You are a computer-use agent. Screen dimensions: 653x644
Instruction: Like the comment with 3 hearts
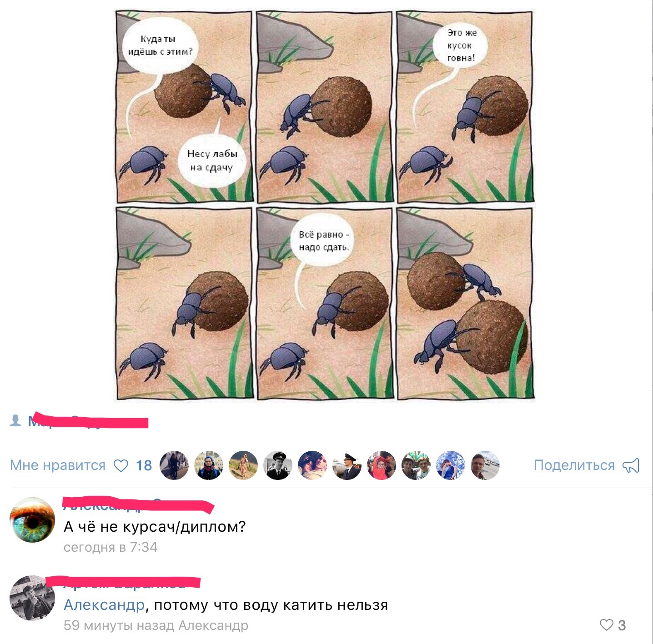[x=607, y=625]
